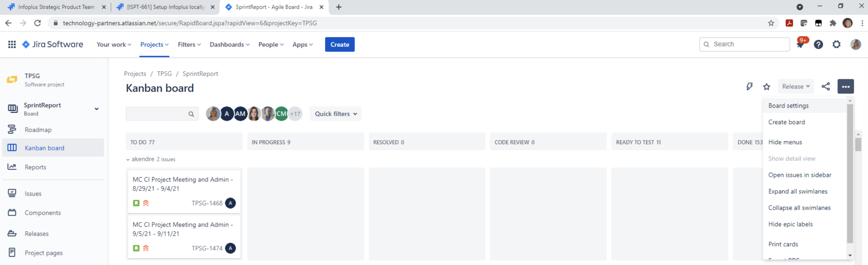The height and width of the screenshot is (265, 868).
Task: Expand the Projects dropdown
Action: click(154, 44)
